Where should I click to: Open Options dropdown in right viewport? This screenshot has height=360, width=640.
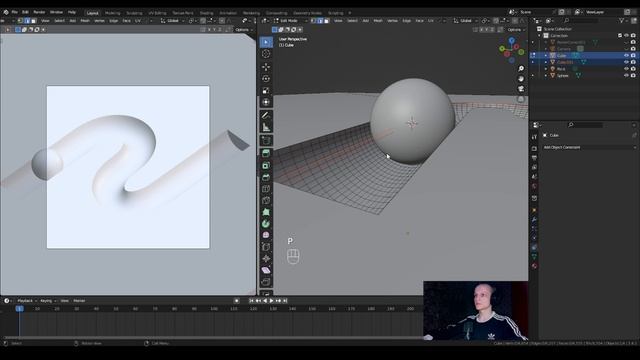click(516, 30)
